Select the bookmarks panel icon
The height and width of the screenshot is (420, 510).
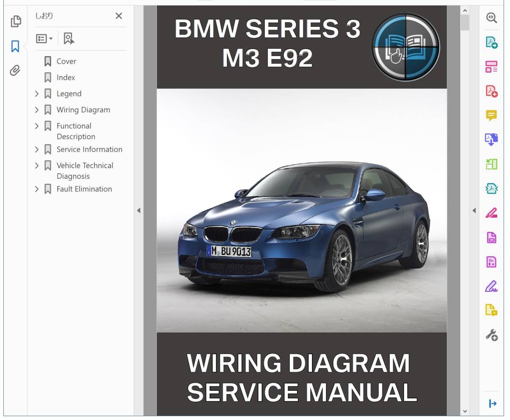[x=15, y=46]
